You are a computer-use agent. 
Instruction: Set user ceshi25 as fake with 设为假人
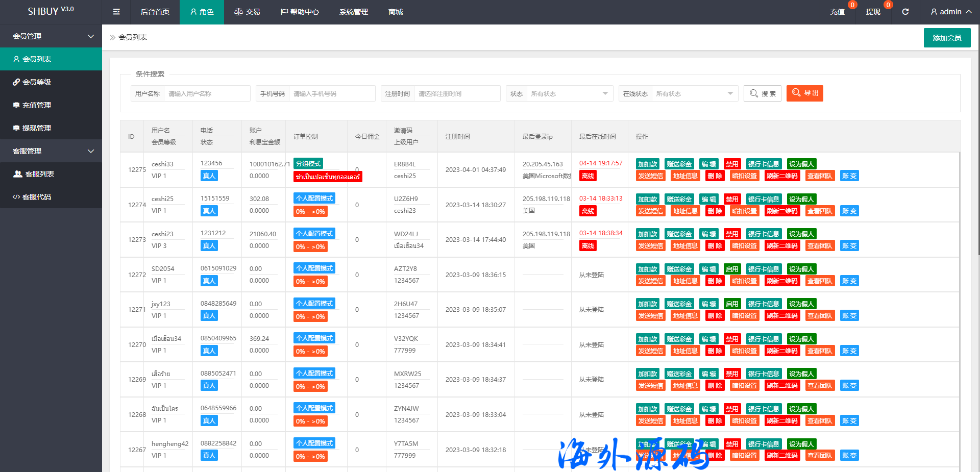pos(801,200)
